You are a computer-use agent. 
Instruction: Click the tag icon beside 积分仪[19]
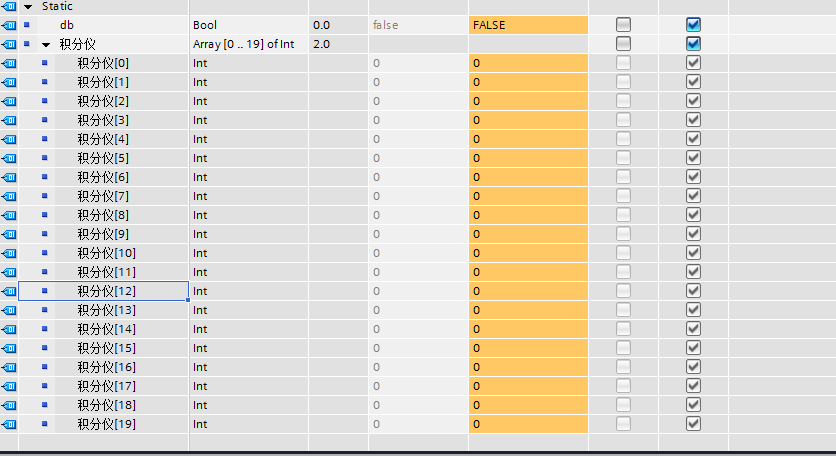[9, 424]
